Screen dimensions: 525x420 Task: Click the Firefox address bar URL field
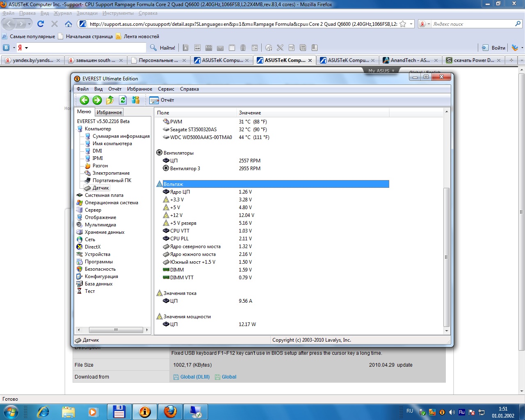click(243, 24)
